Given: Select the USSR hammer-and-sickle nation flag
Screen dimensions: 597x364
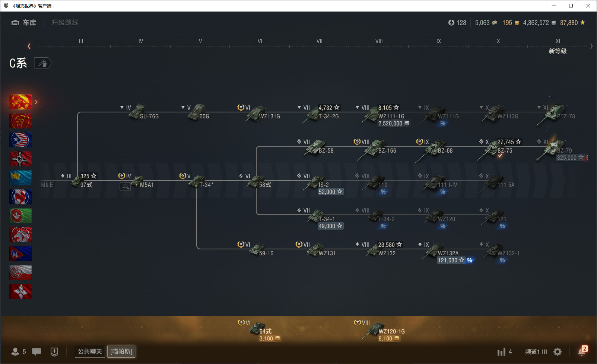Looking at the screenshot, I should (x=20, y=121).
